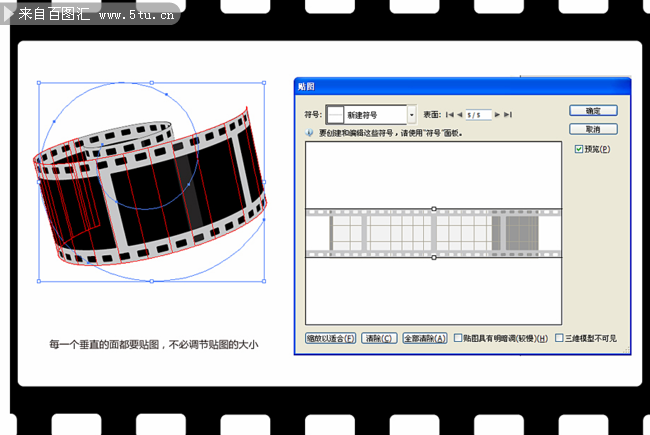Enable 贴图具有明暗调 shading checkbox

click(x=457, y=338)
